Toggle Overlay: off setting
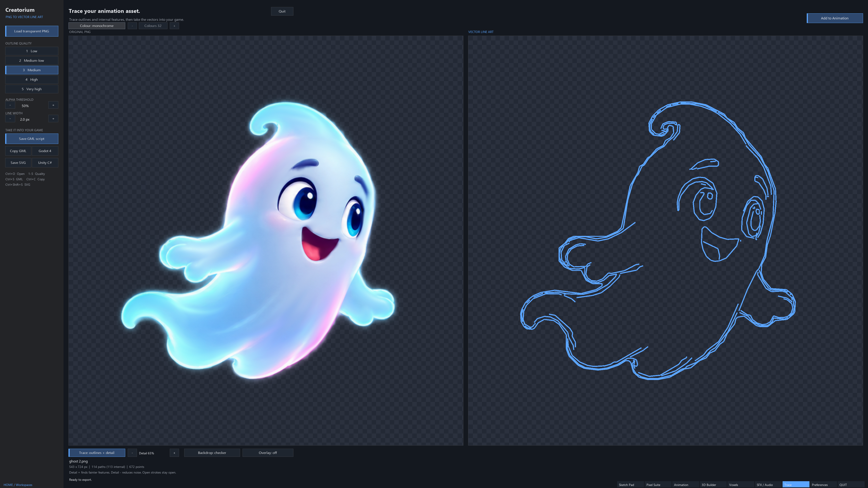 point(268,453)
